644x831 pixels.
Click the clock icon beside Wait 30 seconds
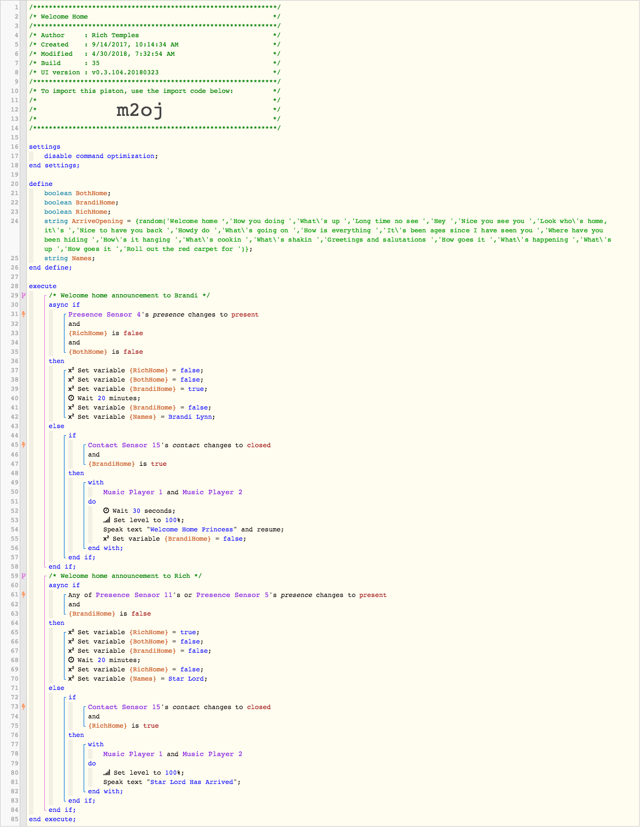[107, 511]
